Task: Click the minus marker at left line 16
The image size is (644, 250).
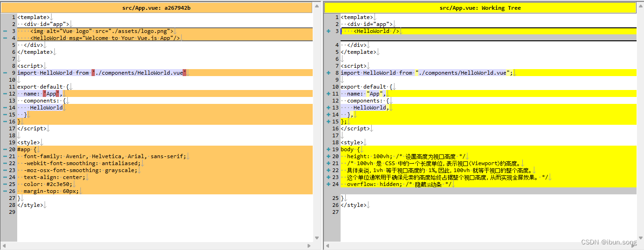Action: click(x=4, y=122)
